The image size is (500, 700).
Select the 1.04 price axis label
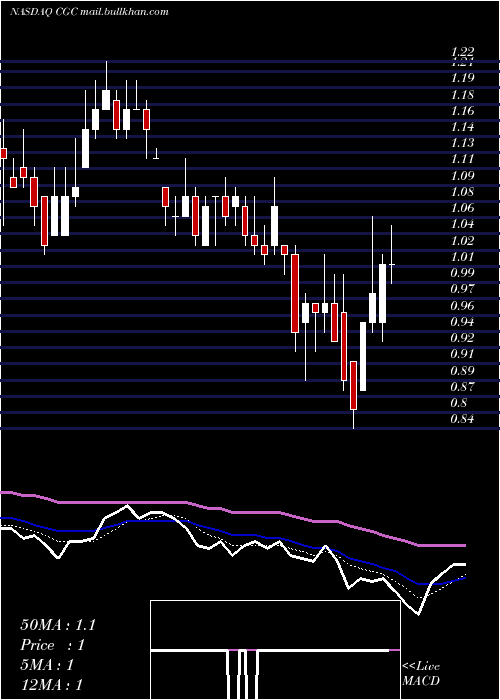click(x=462, y=224)
